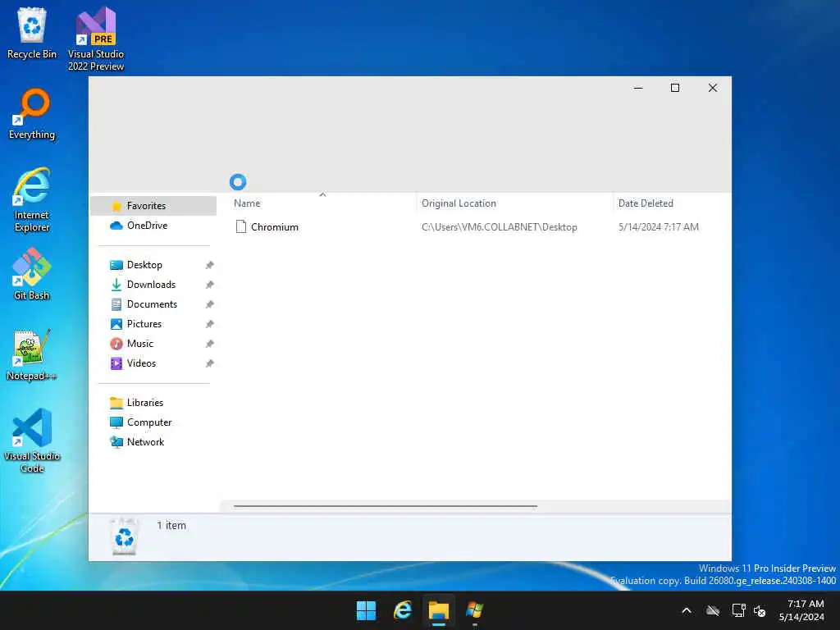Unpin Desktop from quick access

[x=210, y=265]
